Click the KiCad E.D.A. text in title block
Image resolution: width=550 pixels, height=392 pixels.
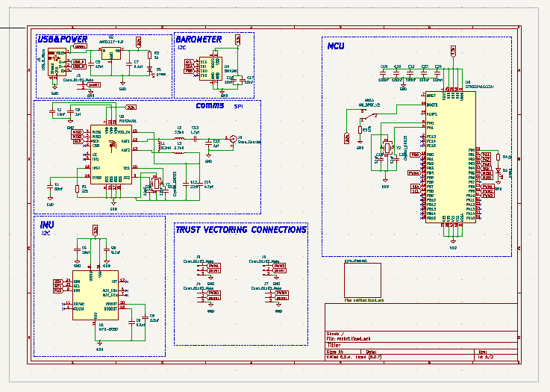pyautogui.click(x=354, y=357)
